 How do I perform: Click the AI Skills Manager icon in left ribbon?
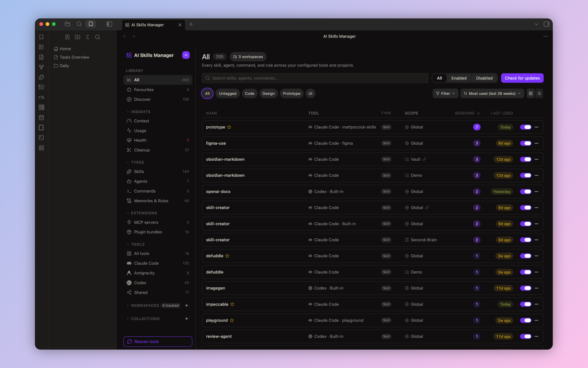pos(41,148)
